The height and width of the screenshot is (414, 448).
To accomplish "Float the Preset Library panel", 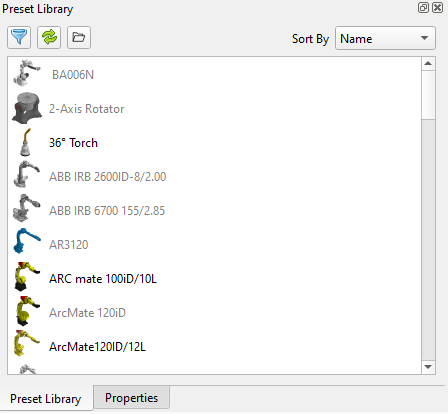I will tap(423, 7).
